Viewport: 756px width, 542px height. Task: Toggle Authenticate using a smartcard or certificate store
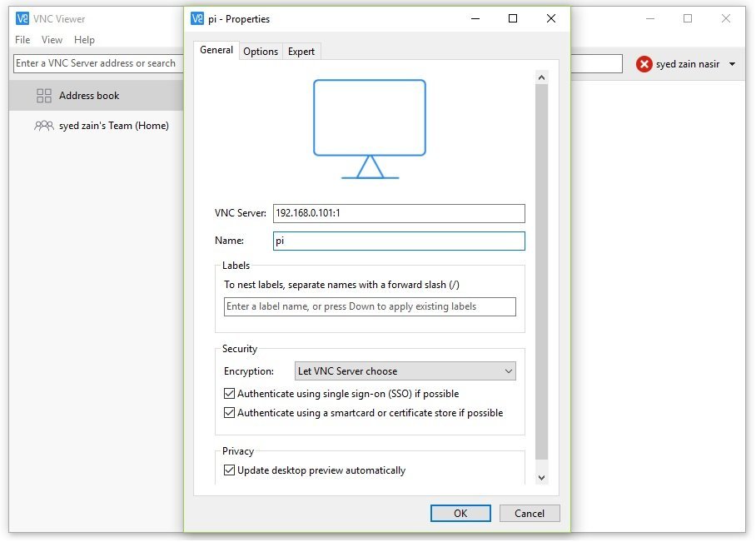[230, 413]
